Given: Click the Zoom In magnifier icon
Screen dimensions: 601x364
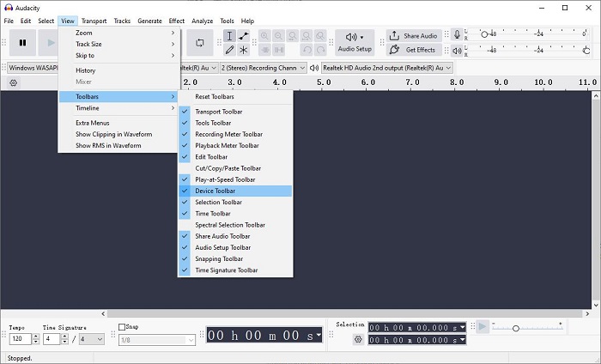Looking at the screenshot, I should coord(264,36).
